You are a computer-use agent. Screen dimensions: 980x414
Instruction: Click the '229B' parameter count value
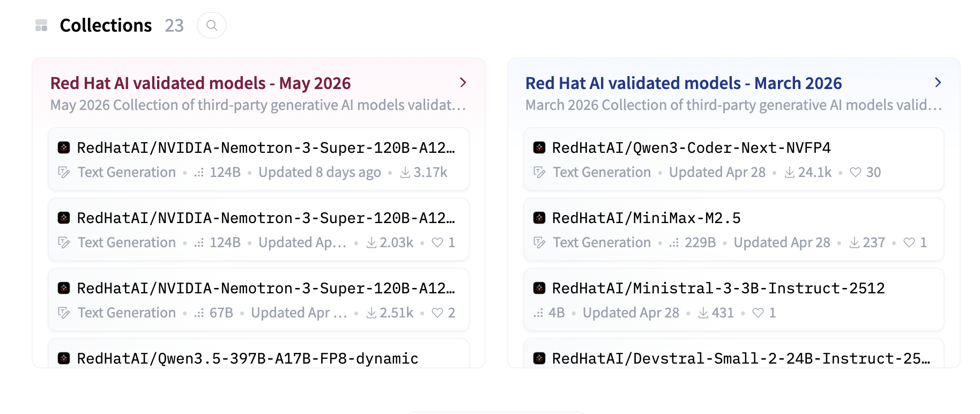700,242
